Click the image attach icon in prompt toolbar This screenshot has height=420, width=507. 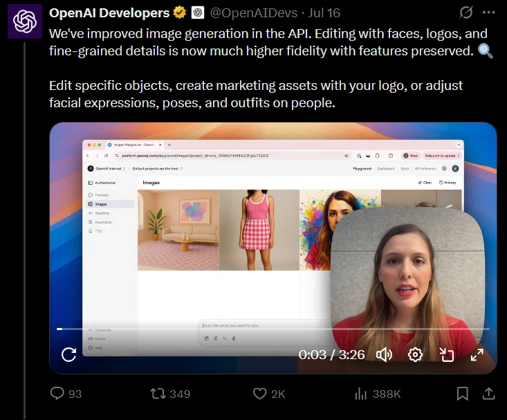tap(207, 338)
